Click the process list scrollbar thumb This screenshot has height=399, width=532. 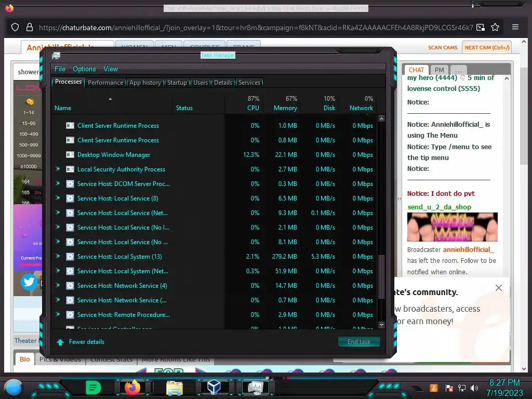(381, 277)
